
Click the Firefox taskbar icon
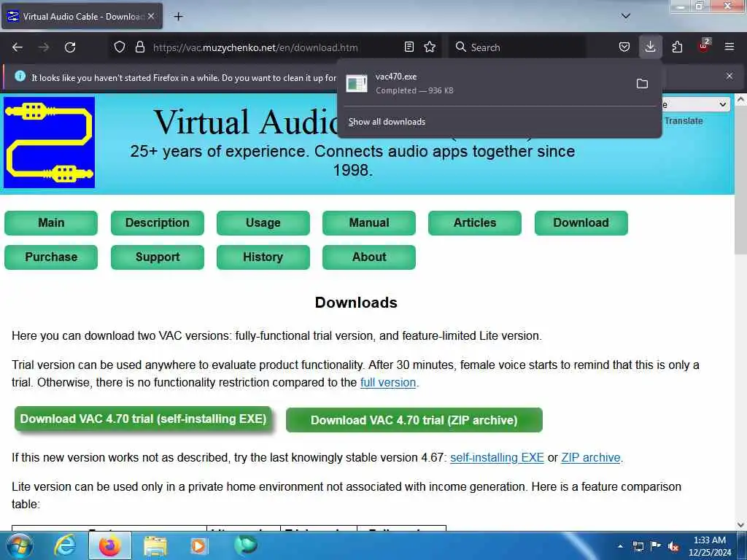point(109,545)
